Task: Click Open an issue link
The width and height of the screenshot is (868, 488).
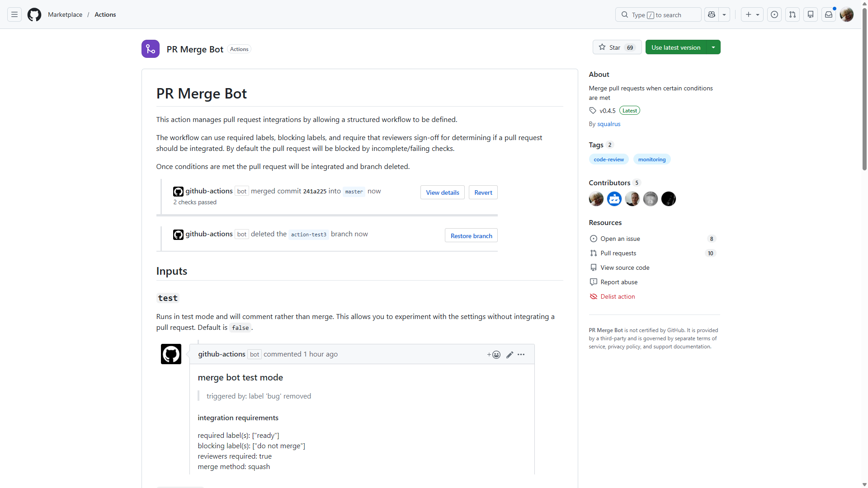Action: (620, 239)
